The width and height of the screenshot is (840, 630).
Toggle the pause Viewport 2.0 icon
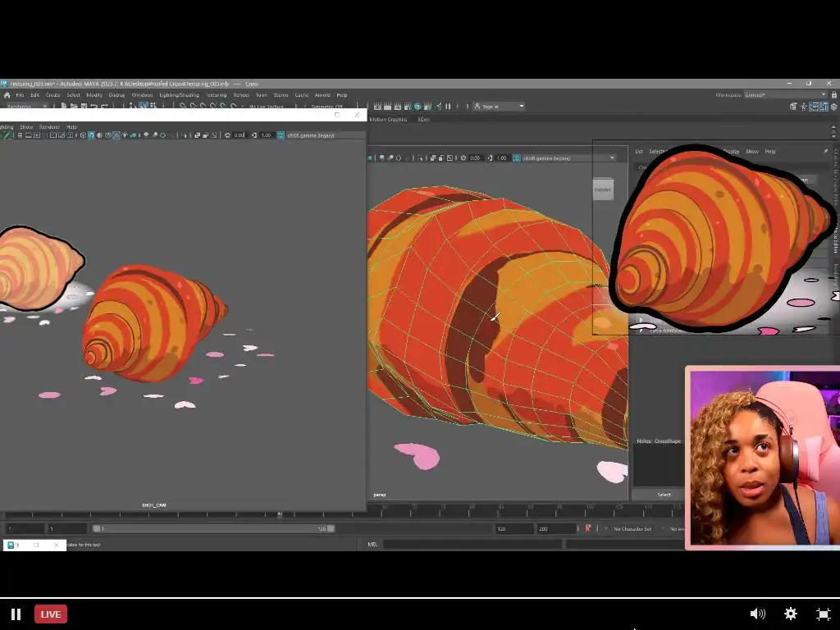click(x=448, y=107)
